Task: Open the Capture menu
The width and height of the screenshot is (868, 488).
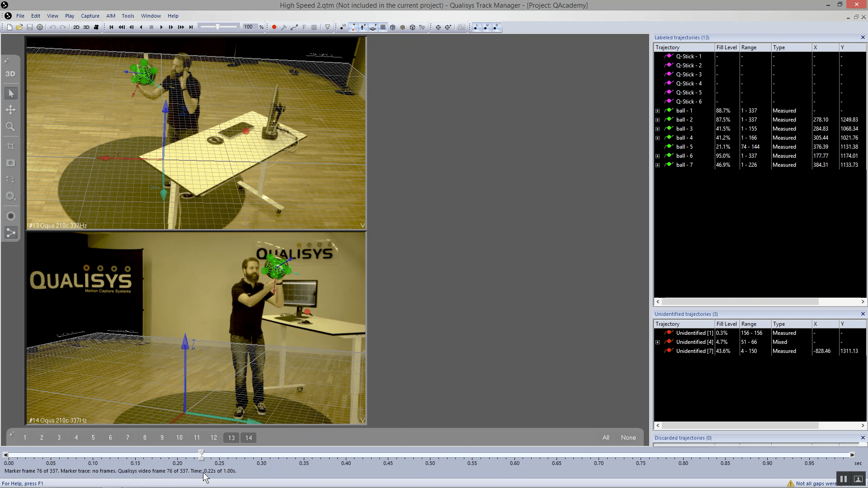Action: [90, 16]
